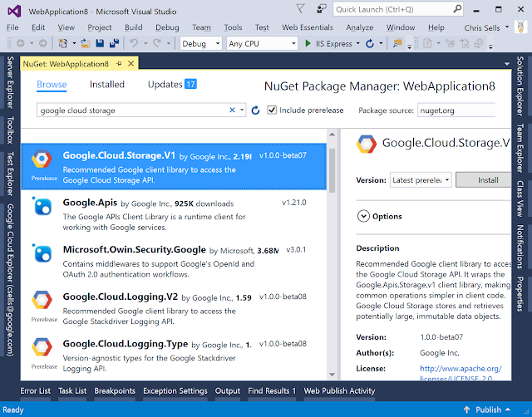Click the send feedback icon
Image resolution: width=532 pixels, height=417 pixels.
tap(321, 9)
